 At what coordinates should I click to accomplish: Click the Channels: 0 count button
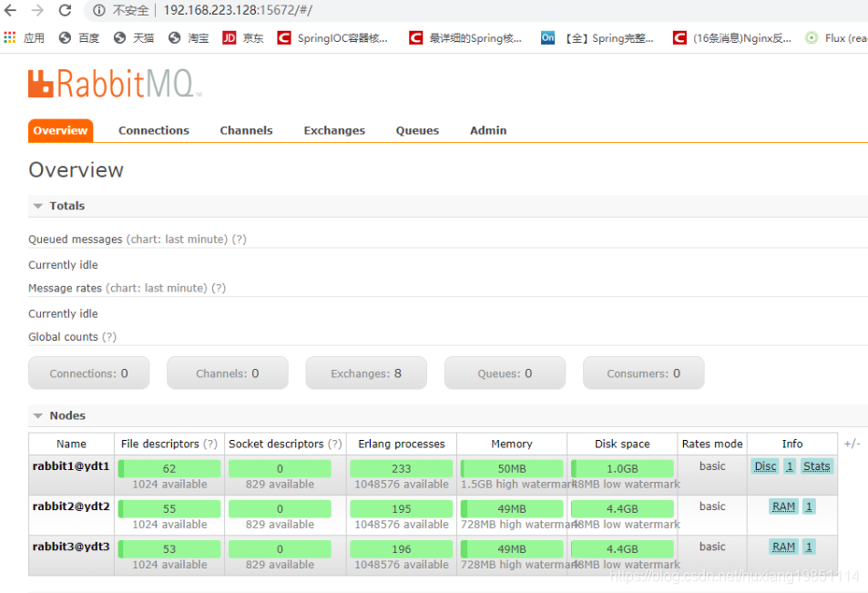point(227,373)
